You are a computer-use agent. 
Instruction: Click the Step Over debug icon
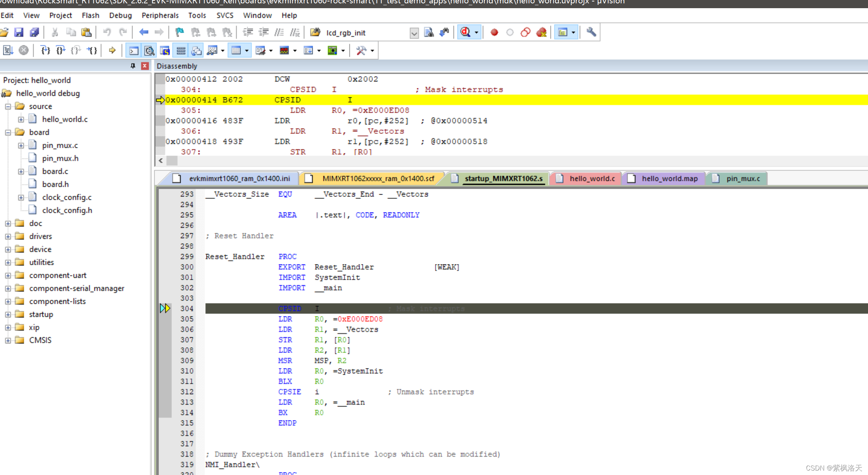tap(61, 51)
